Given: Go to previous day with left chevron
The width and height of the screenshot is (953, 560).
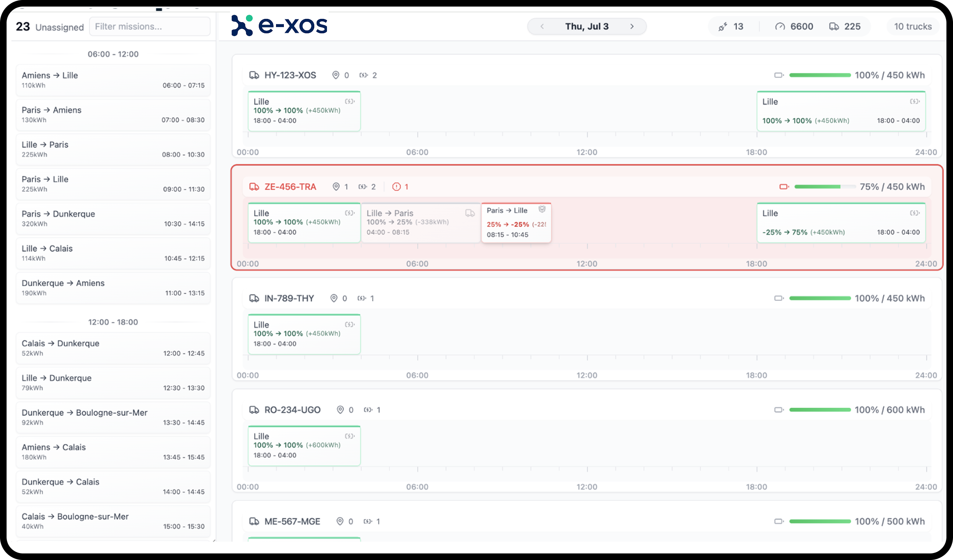Looking at the screenshot, I should (x=542, y=27).
